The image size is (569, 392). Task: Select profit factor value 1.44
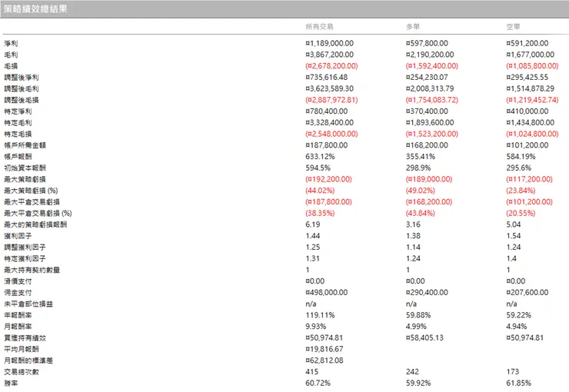313,236
